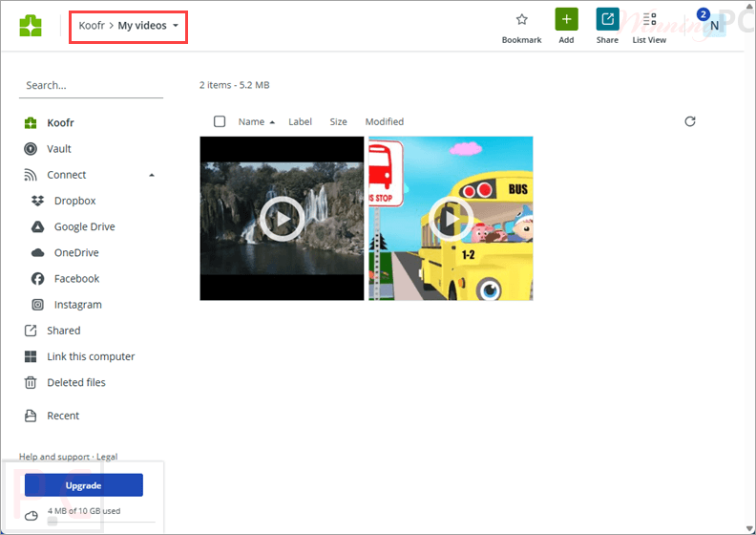
Task: Click the Facebook icon
Action: [x=37, y=278]
